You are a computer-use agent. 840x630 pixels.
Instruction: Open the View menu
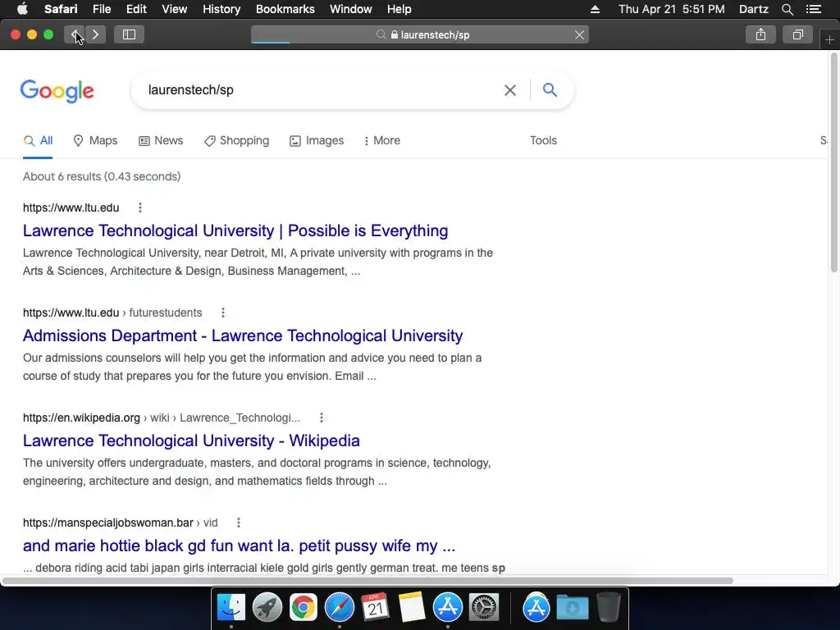tap(174, 9)
